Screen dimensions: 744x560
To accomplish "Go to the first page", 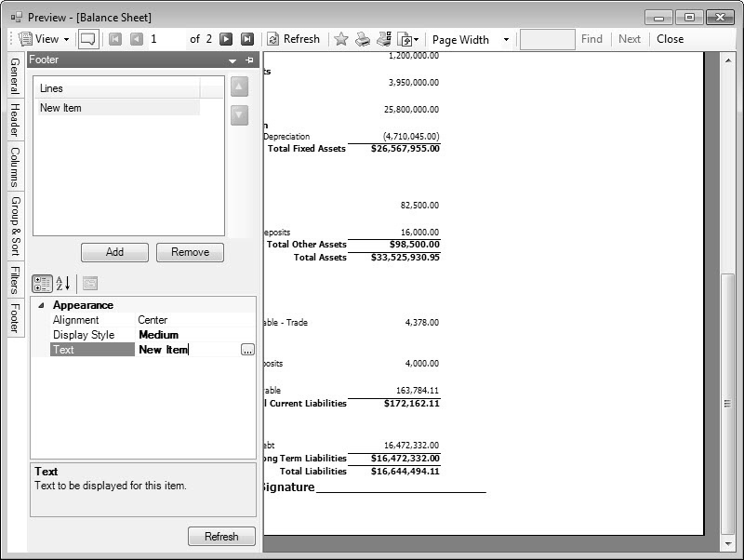I will tap(115, 39).
